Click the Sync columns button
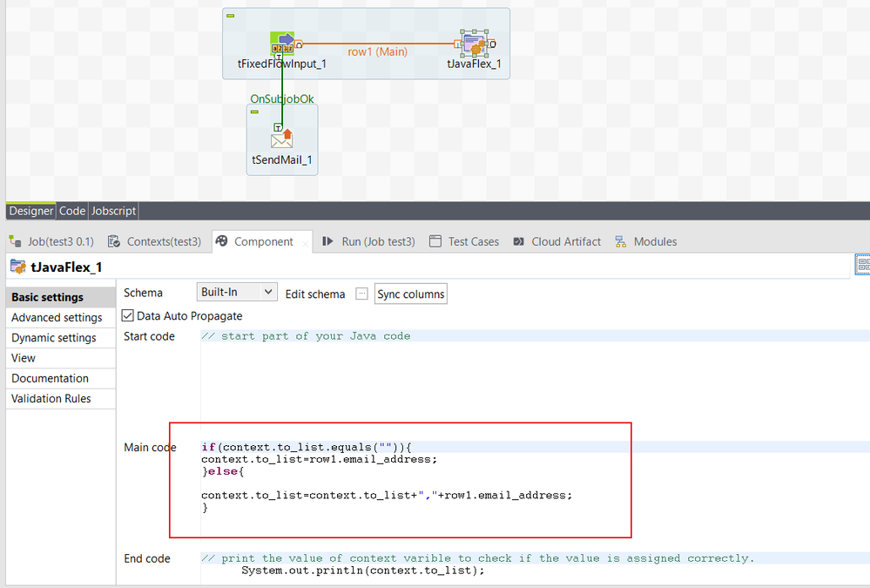The height and width of the screenshot is (588, 870). [410, 294]
